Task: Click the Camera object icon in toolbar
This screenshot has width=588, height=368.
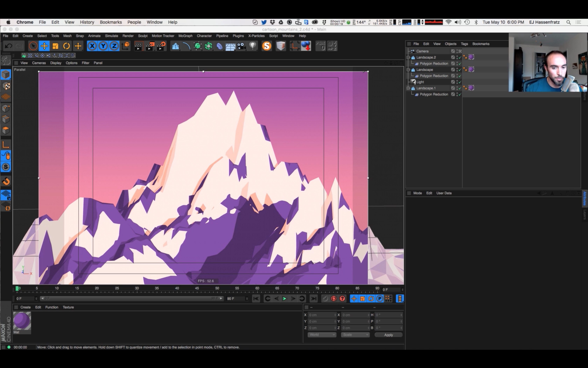Action: point(241,46)
